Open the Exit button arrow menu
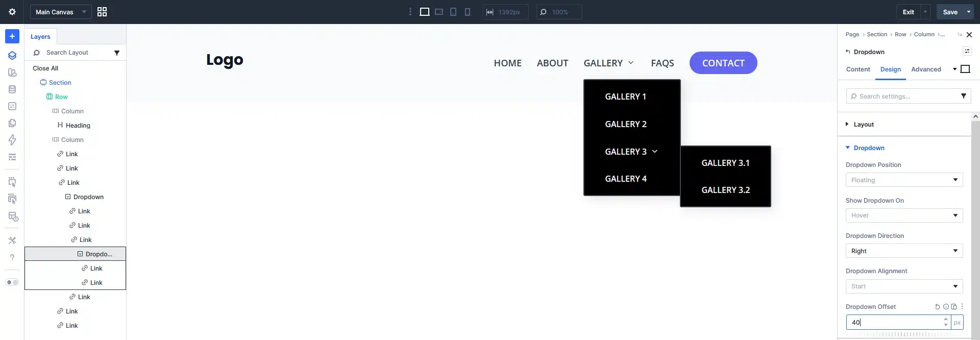Viewport: 980px width, 340px height. pos(925,12)
